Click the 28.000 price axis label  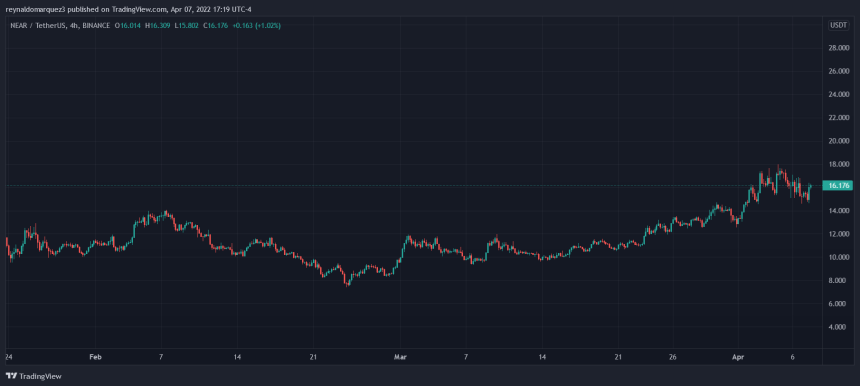840,48
